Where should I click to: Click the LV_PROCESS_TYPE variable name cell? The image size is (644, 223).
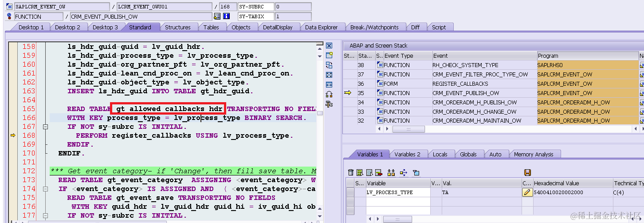(x=398, y=192)
